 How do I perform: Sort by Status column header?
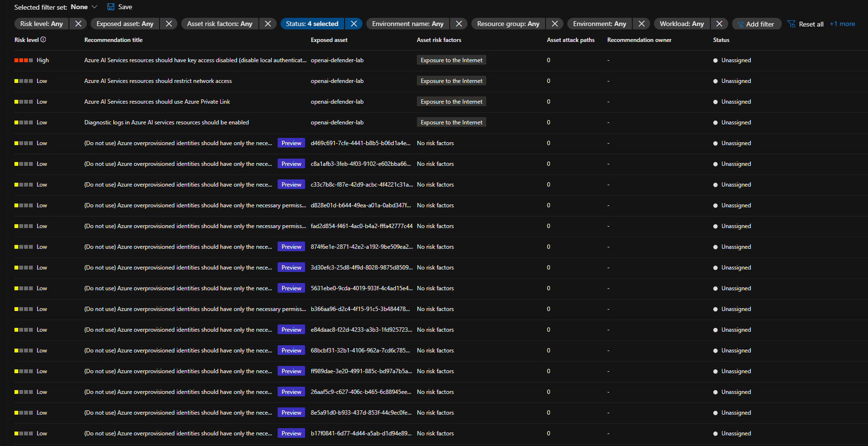(721, 40)
